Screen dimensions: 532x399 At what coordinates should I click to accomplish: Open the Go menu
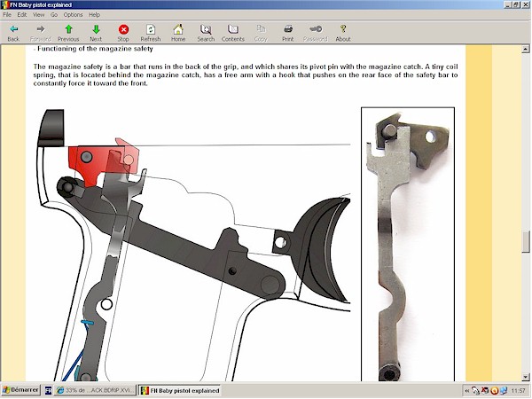(54, 14)
